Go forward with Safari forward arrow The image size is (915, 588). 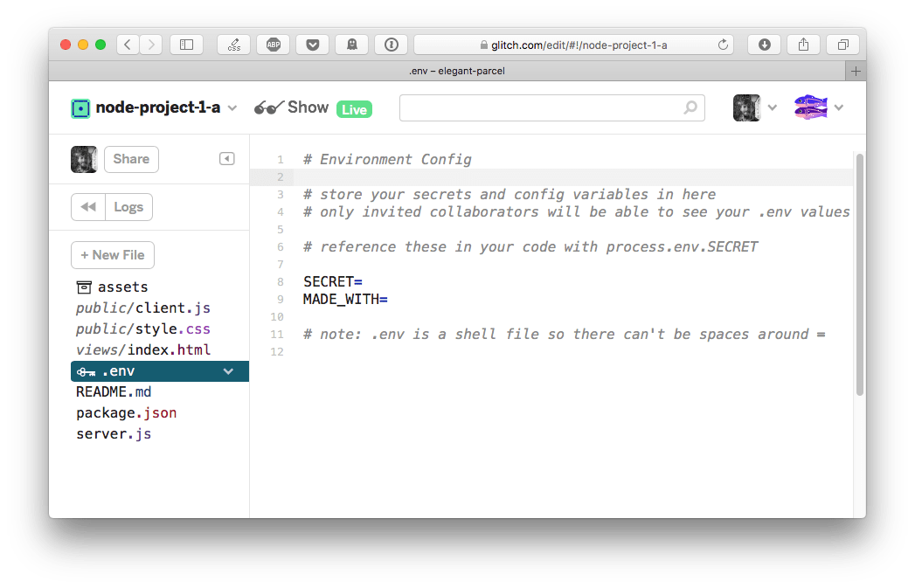click(150, 45)
